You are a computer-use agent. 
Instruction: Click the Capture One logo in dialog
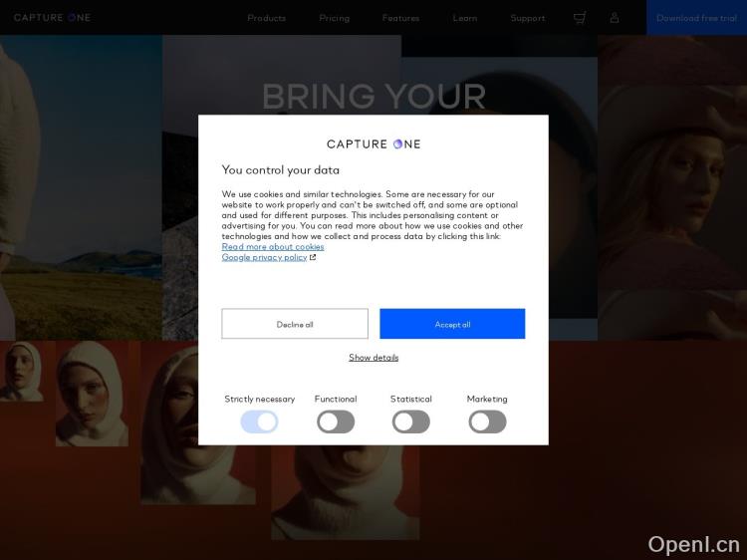click(373, 143)
